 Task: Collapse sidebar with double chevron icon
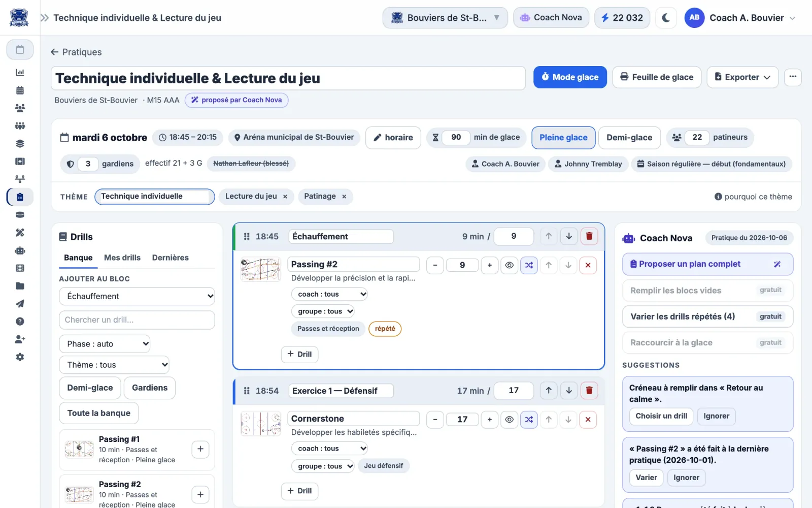pos(45,18)
